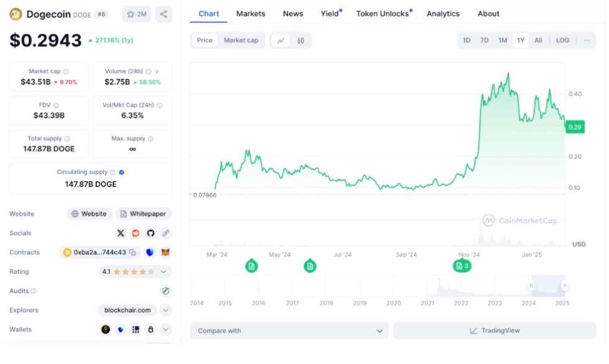Click Vol/Mkt Cap info icon
The height and width of the screenshot is (364, 609).
pos(160,105)
